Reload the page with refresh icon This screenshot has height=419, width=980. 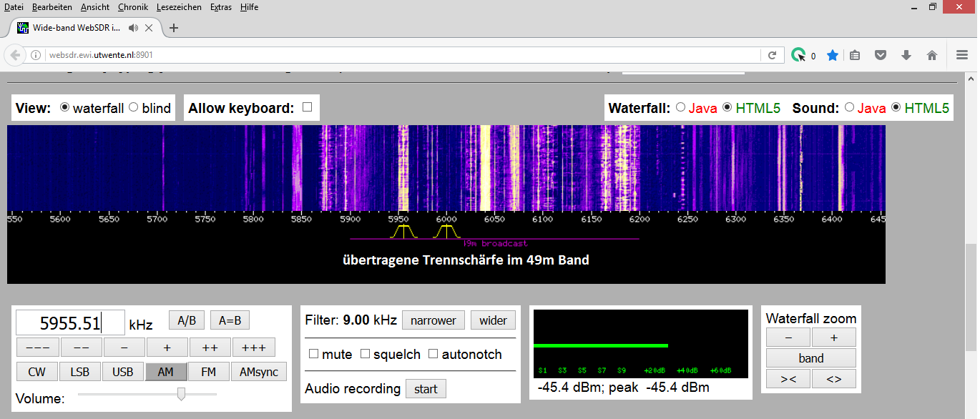772,56
